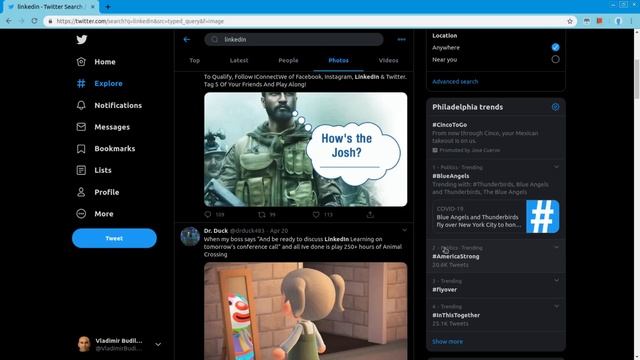Open the browser profile avatar icon

[618, 21]
